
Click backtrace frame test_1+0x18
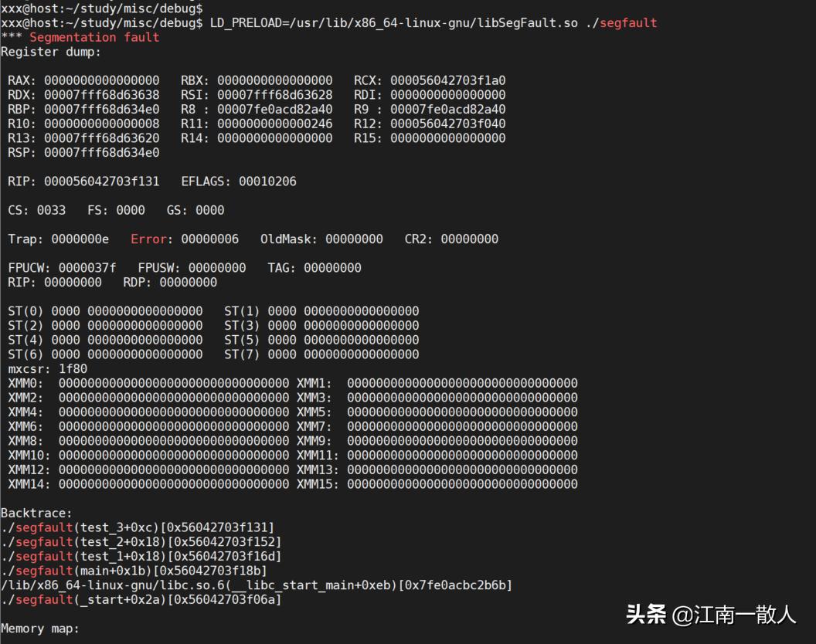click(141, 557)
